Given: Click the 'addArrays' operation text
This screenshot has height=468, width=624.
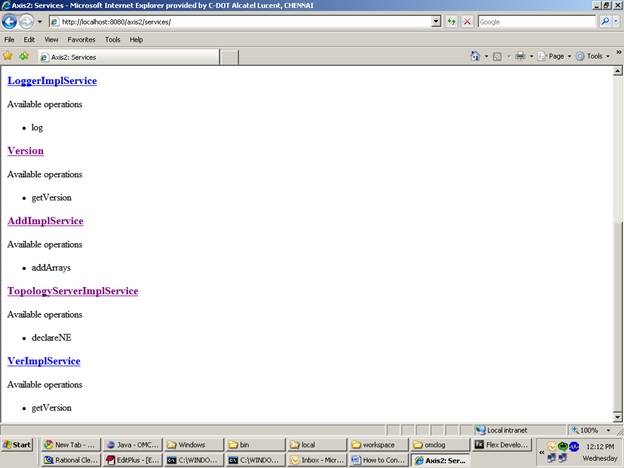Looking at the screenshot, I should coord(51,267).
